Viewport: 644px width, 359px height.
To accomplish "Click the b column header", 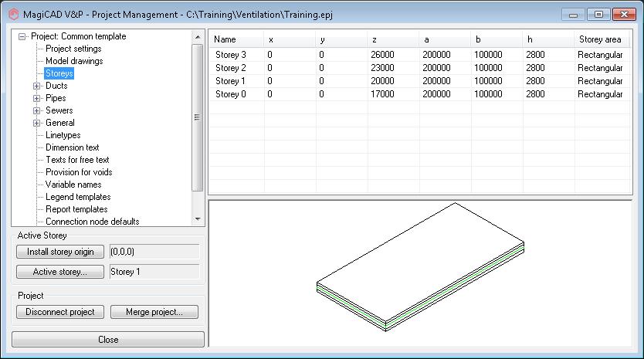I will click(497, 39).
